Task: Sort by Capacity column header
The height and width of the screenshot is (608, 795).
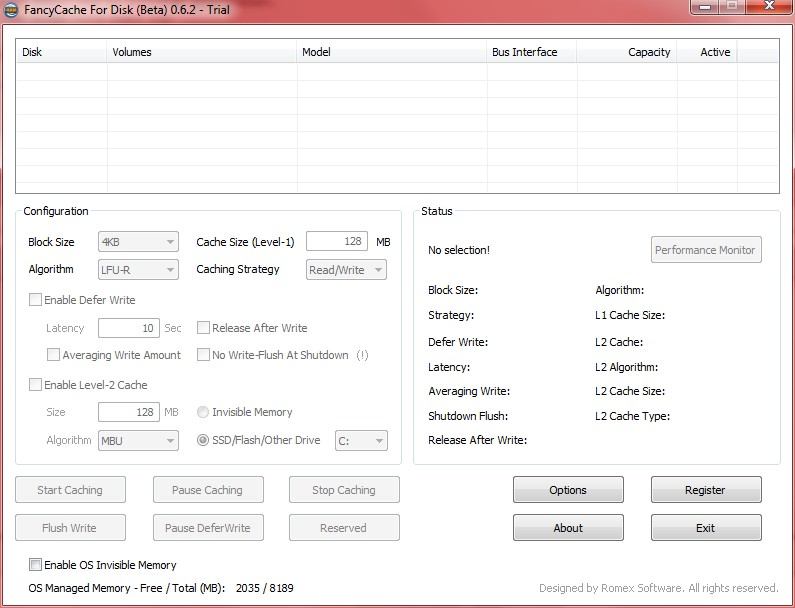Action: click(x=627, y=52)
